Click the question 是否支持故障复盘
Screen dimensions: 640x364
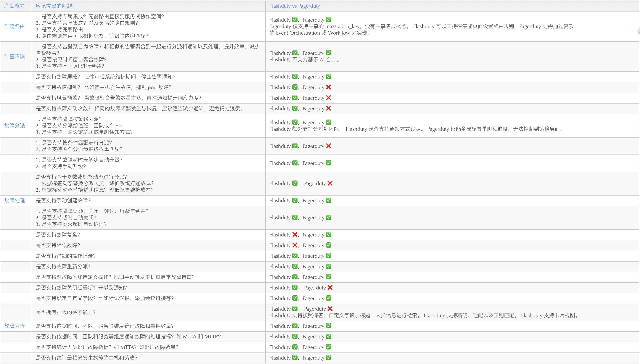(x=58, y=235)
